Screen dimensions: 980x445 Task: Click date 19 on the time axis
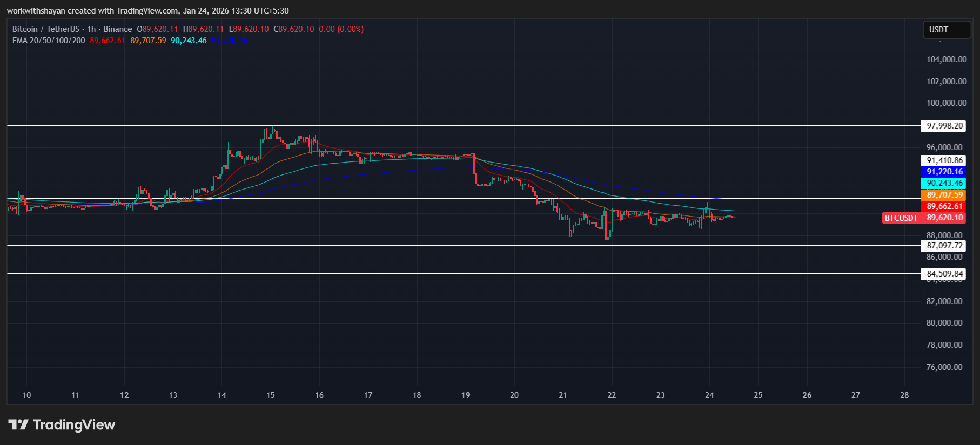coord(465,395)
